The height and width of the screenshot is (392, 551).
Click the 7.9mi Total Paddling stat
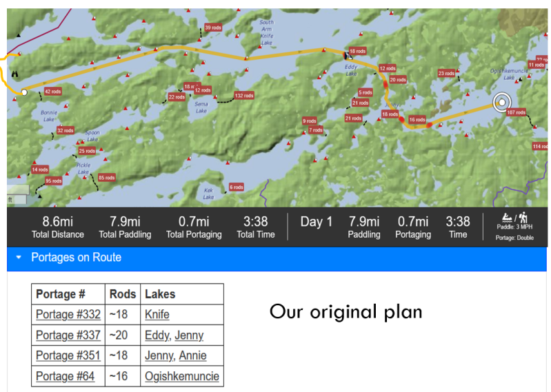click(125, 227)
